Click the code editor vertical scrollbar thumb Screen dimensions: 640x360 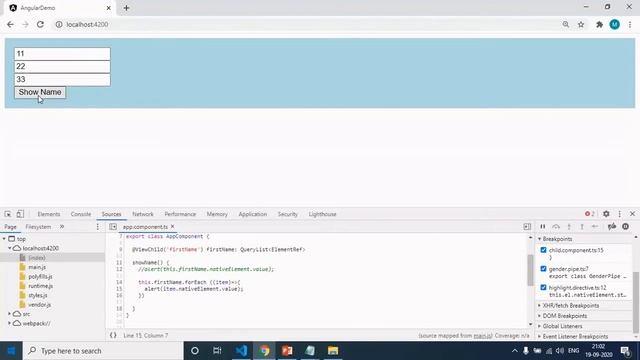(530, 270)
